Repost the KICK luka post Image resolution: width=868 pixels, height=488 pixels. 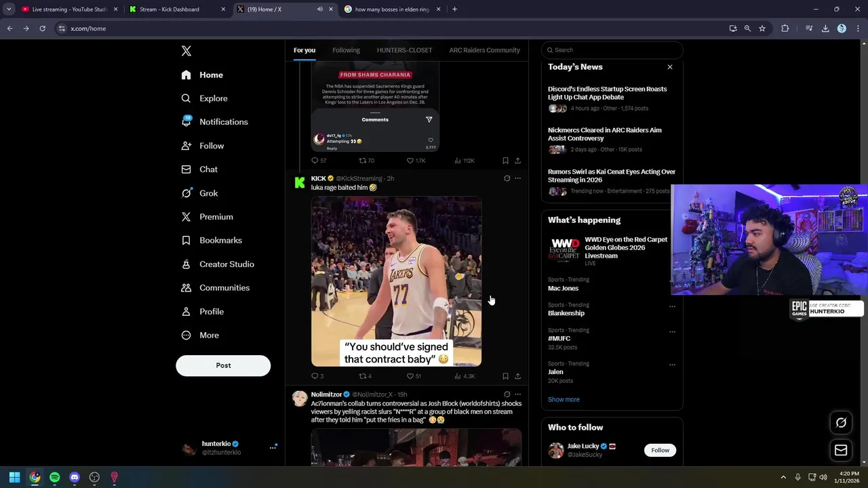[x=365, y=376]
